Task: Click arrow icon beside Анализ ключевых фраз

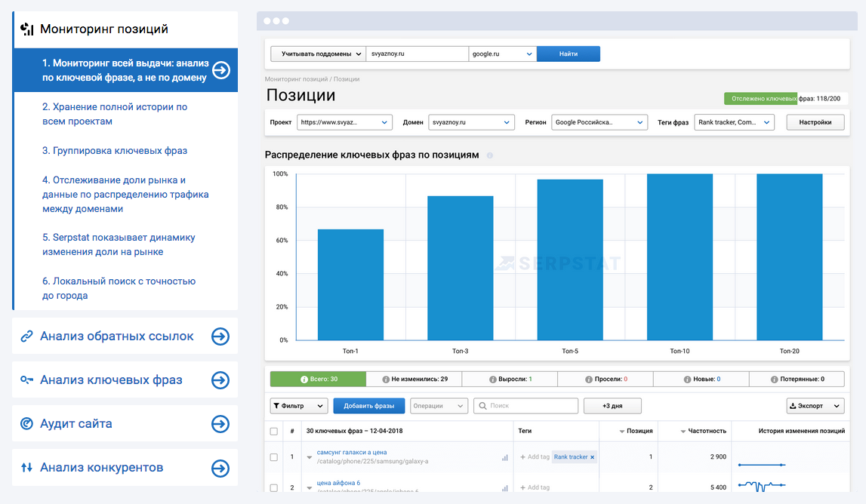Action: 220,380
